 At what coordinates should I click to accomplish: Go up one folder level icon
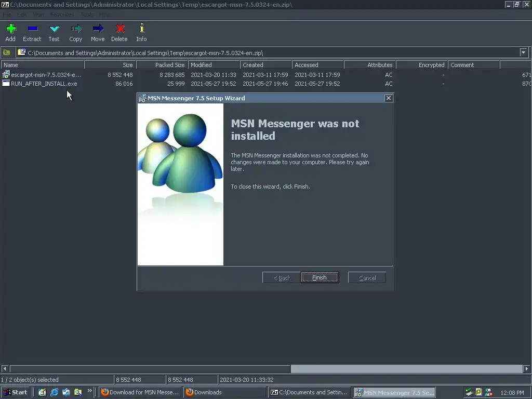click(x=6, y=52)
